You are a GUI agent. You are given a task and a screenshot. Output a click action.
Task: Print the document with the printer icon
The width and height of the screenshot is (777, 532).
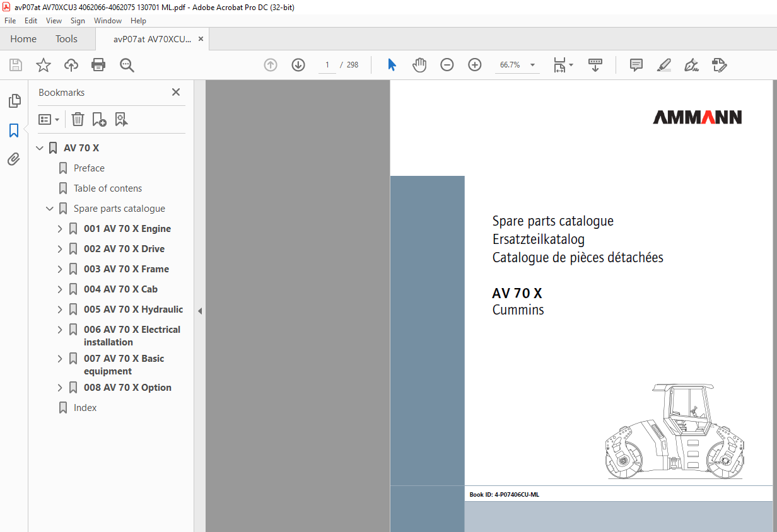(98, 65)
